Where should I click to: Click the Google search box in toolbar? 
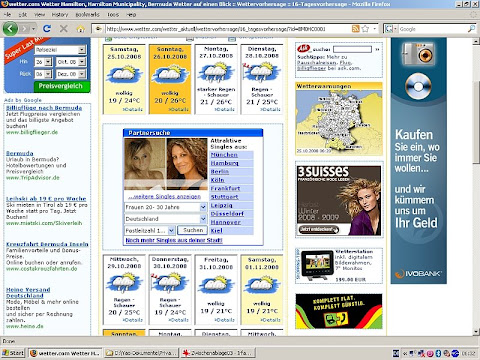tap(432, 29)
